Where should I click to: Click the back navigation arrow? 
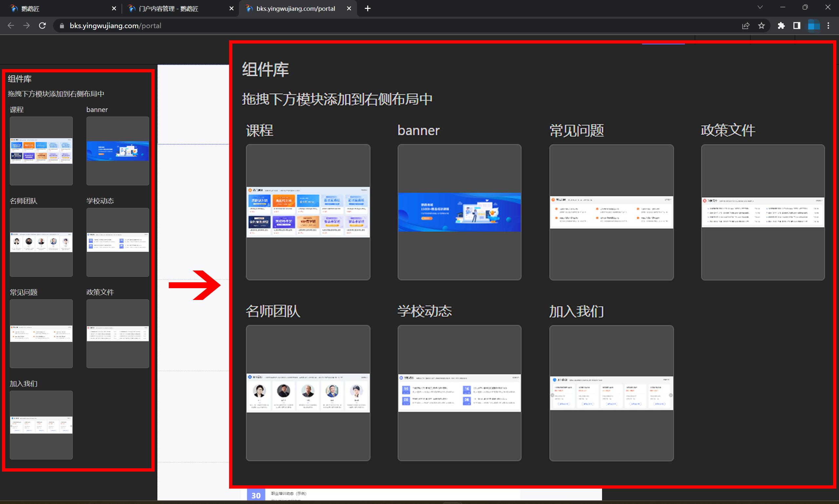[x=11, y=26]
